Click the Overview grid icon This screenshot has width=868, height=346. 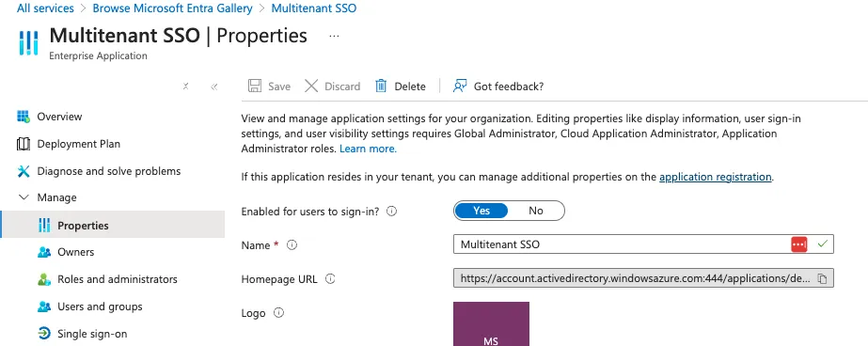[x=24, y=117]
